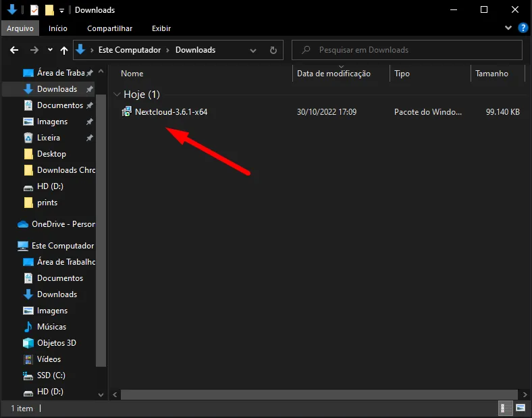The height and width of the screenshot is (418, 532).
Task: Open the address bar history dropdown
Action: 252,51
